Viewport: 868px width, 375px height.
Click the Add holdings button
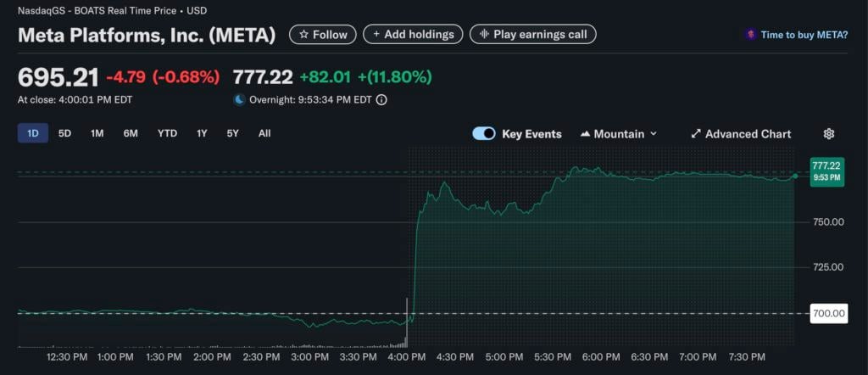click(413, 34)
